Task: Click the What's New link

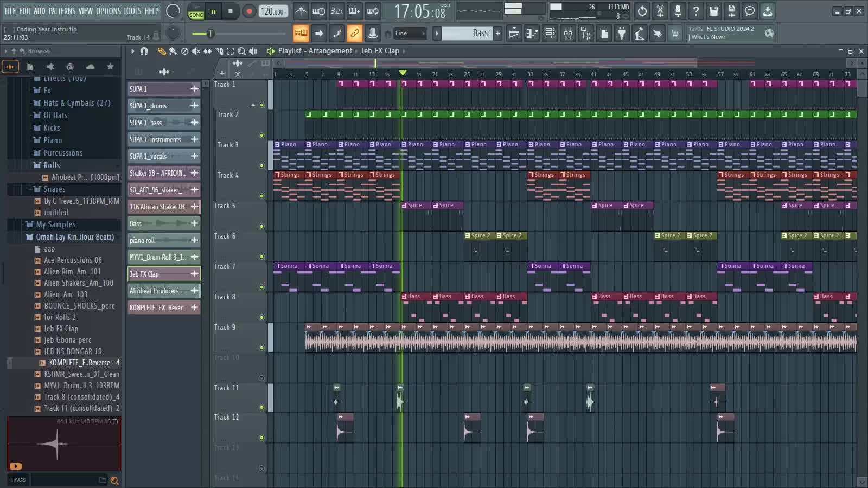Action: pyautogui.click(x=708, y=37)
